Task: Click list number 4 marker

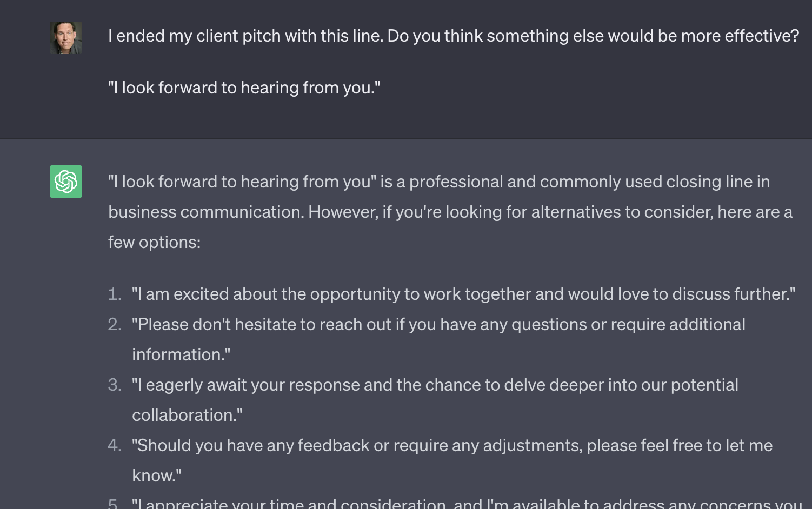Action: (115, 445)
